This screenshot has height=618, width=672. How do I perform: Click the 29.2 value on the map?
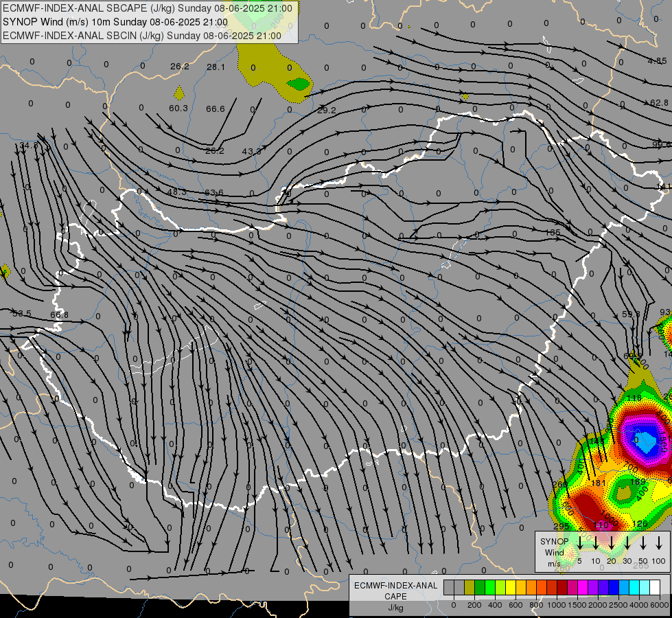pyautogui.click(x=327, y=111)
